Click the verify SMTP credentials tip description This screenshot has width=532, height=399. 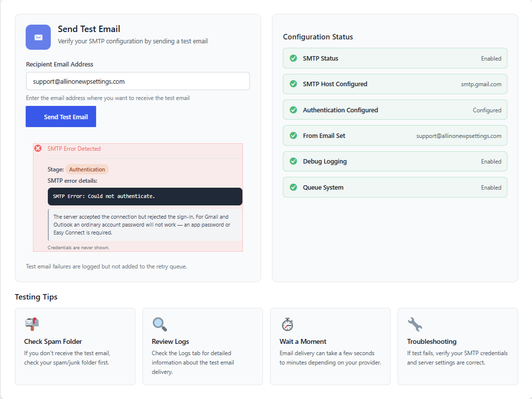coord(457,358)
